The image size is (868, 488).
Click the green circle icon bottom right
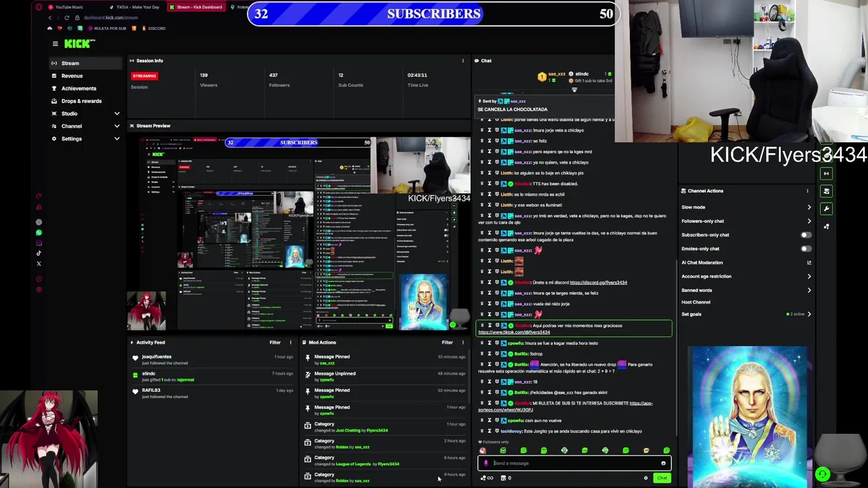coord(823,474)
